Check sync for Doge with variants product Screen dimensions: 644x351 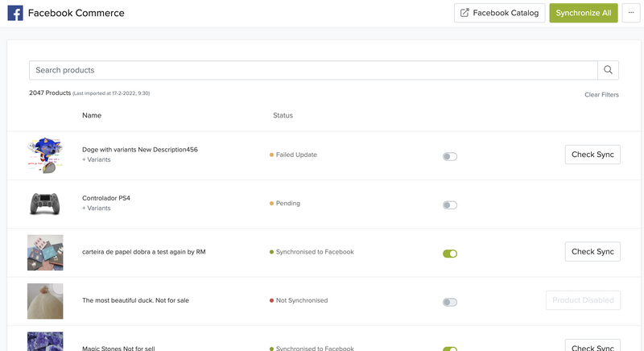[x=592, y=155]
